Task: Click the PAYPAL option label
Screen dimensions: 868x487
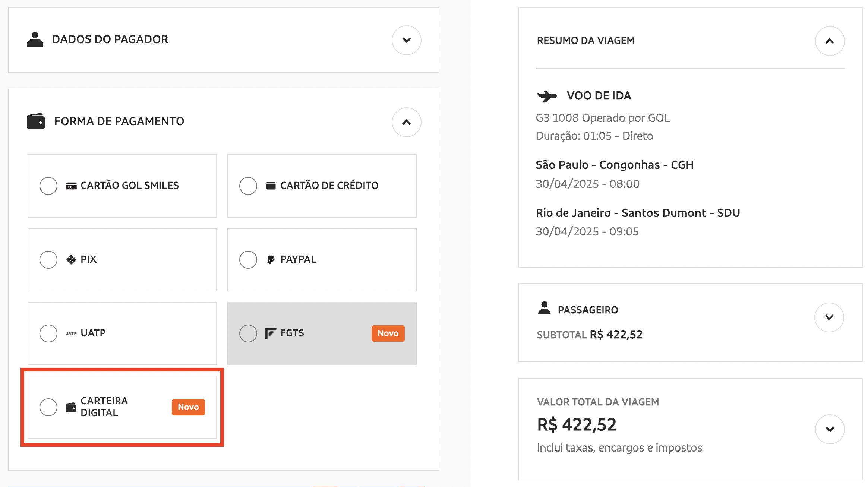Action: pos(298,259)
